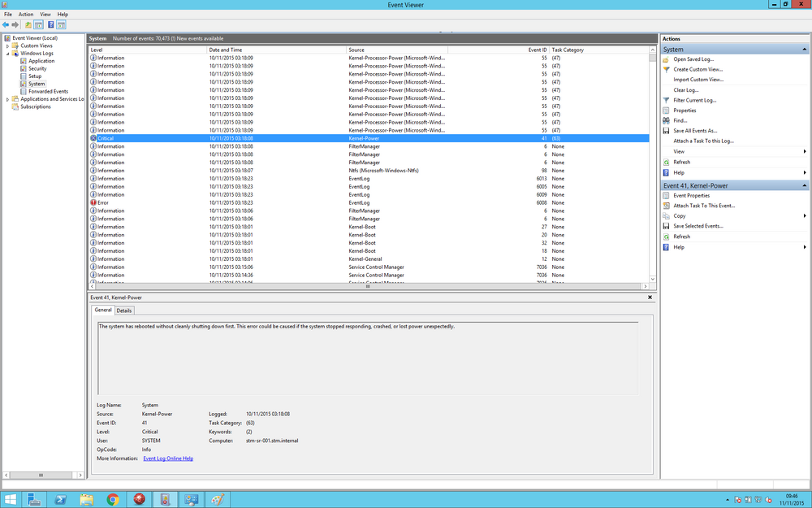
Task: Click Filter Current Log funnel action
Action: tap(694, 101)
